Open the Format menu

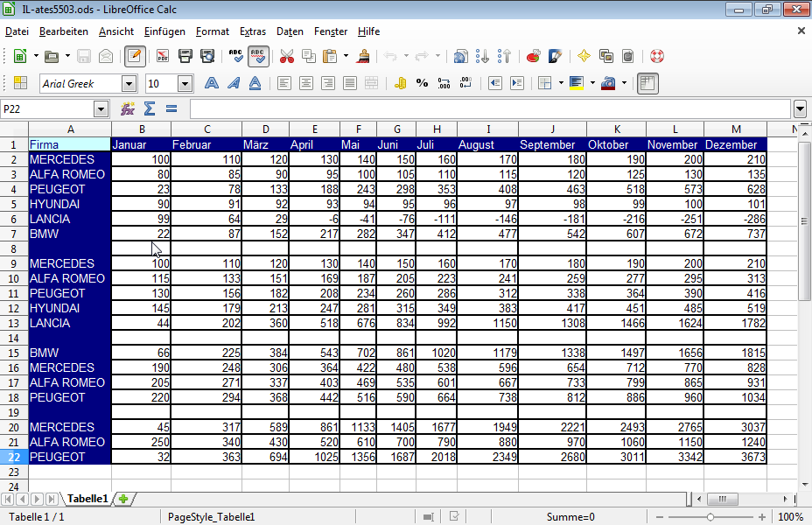click(x=213, y=31)
